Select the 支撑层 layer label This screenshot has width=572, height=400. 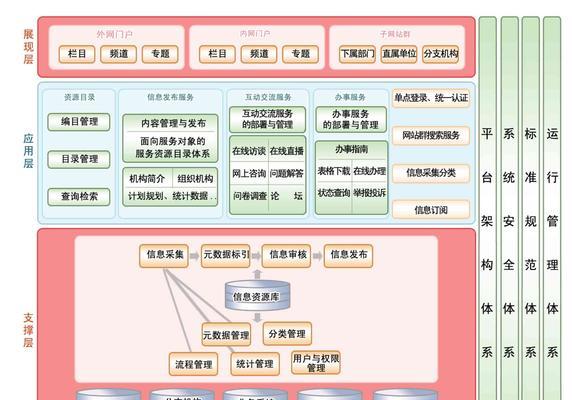click(x=28, y=330)
